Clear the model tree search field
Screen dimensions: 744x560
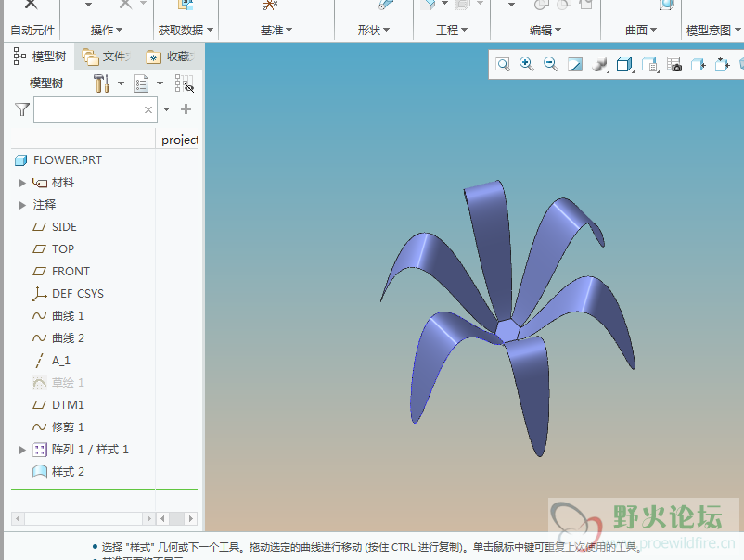tap(148, 109)
